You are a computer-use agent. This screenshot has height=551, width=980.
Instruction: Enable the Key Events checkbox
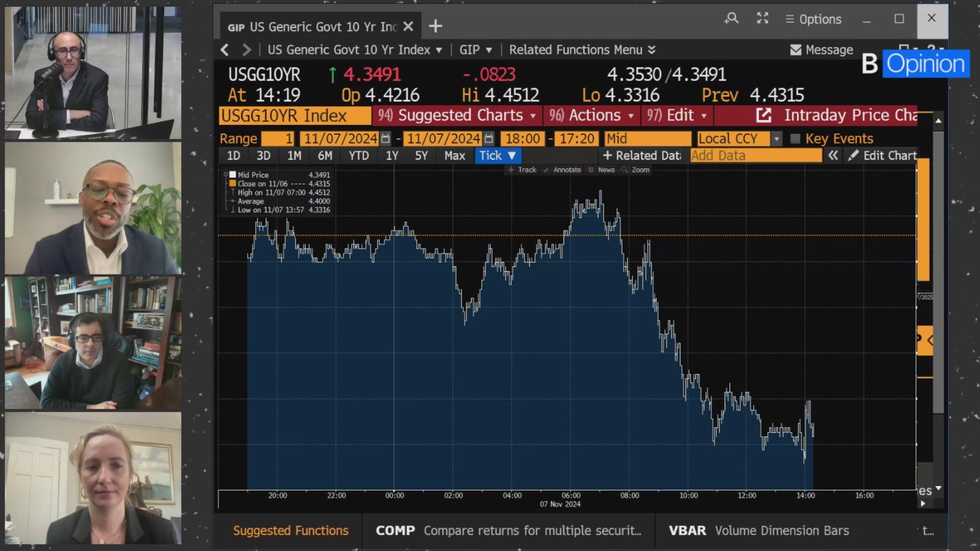tap(795, 139)
